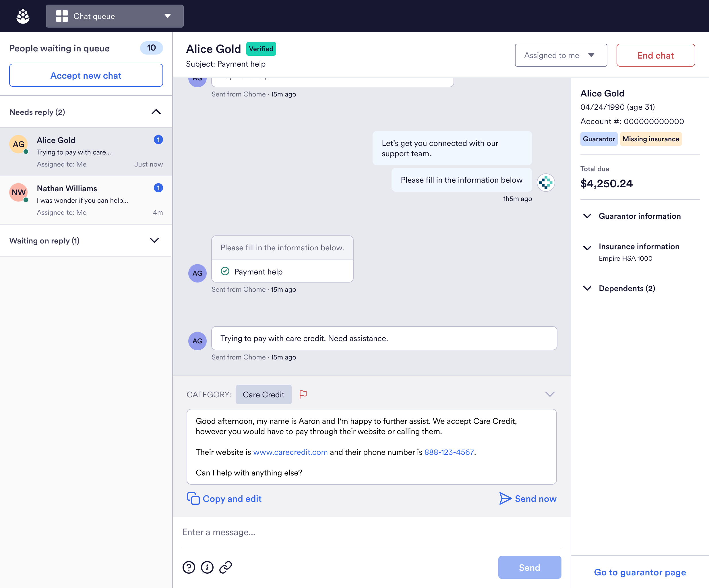
Task: Click the link attachment icon
Action: point(226,567)
